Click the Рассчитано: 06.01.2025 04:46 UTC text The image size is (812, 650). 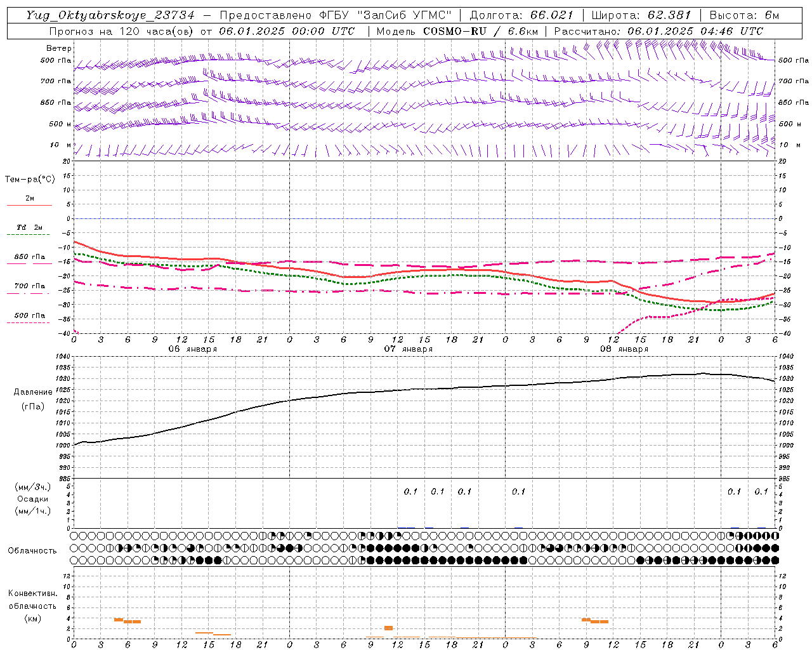pyautogui.click(x=658, y=31)
